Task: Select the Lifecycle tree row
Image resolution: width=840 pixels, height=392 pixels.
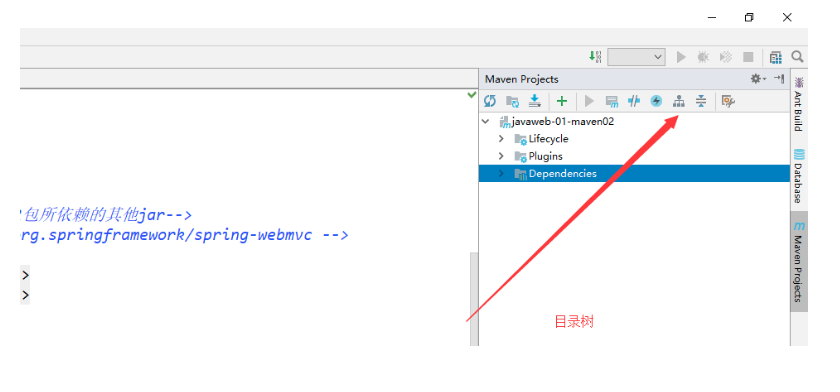Action: (x=634, y=139)
